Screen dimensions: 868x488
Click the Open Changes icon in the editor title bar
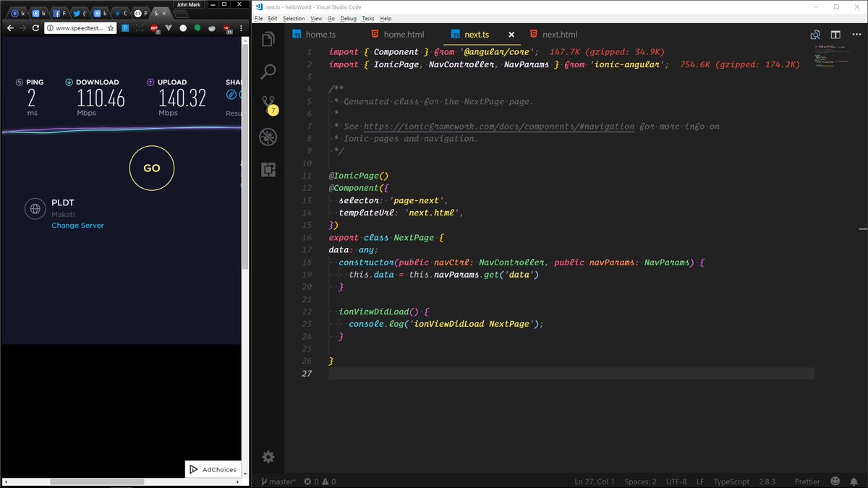(815, 35)
